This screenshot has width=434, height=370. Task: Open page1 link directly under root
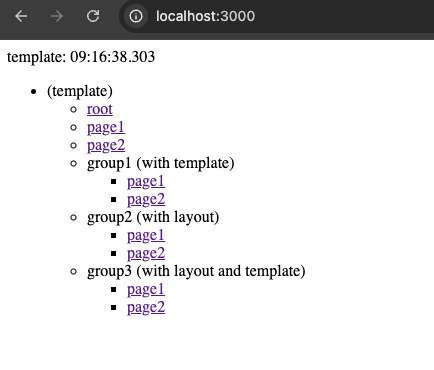(x=106, y=128)
